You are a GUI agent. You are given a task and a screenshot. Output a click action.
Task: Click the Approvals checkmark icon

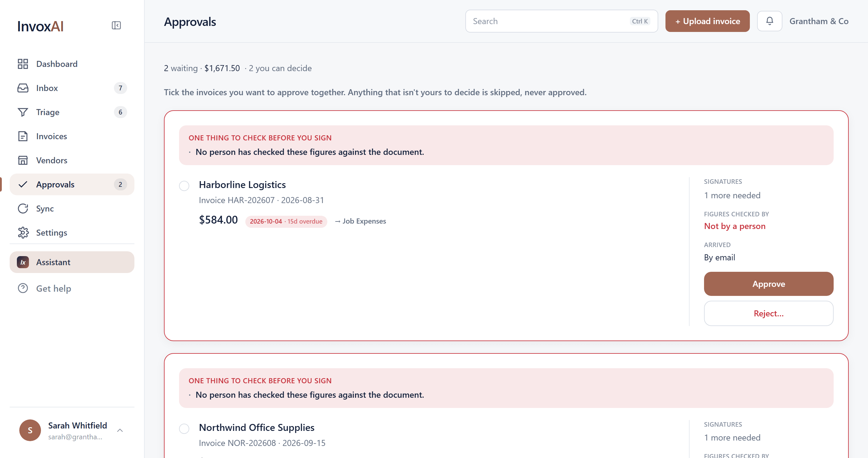(23, 184)
